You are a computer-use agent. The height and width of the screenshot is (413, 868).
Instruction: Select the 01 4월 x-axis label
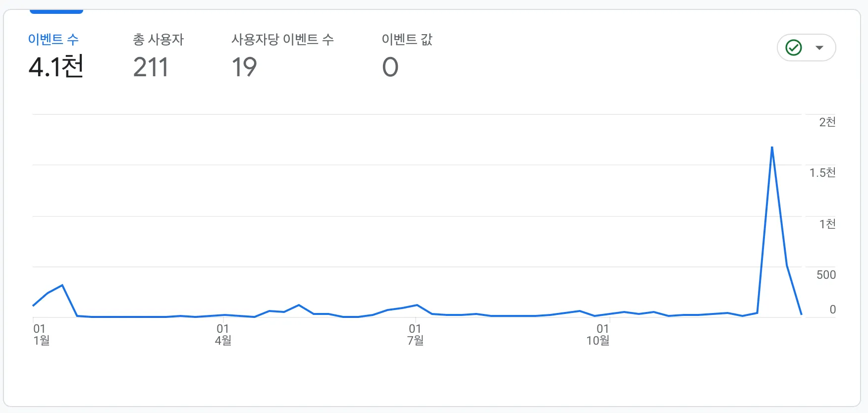223,335
